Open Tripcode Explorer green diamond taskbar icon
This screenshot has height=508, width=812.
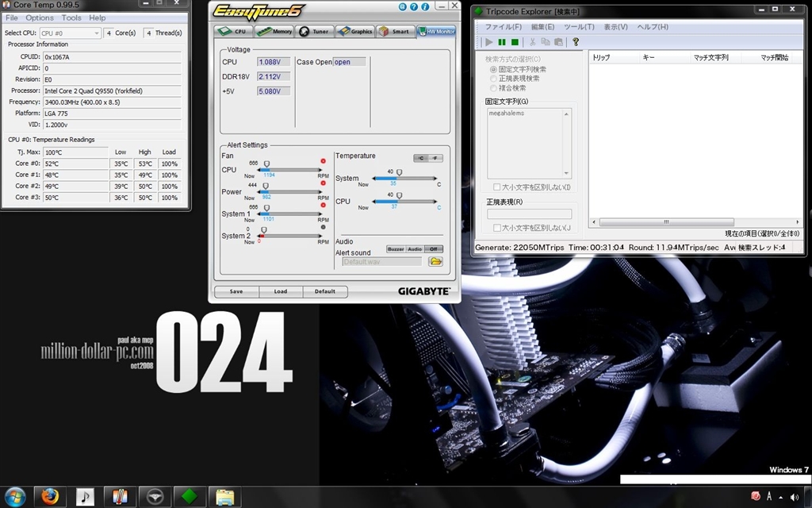pos(190,497)
